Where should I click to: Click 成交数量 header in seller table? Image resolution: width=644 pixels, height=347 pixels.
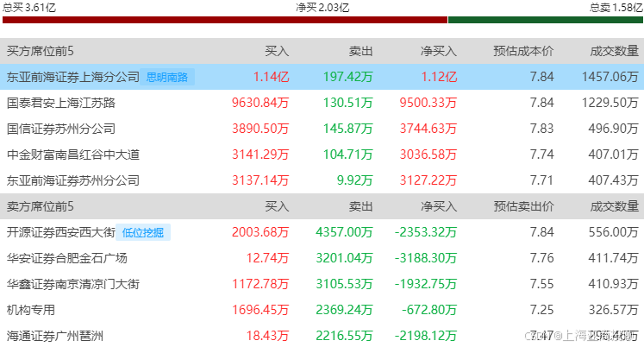(x=615, y=206)
